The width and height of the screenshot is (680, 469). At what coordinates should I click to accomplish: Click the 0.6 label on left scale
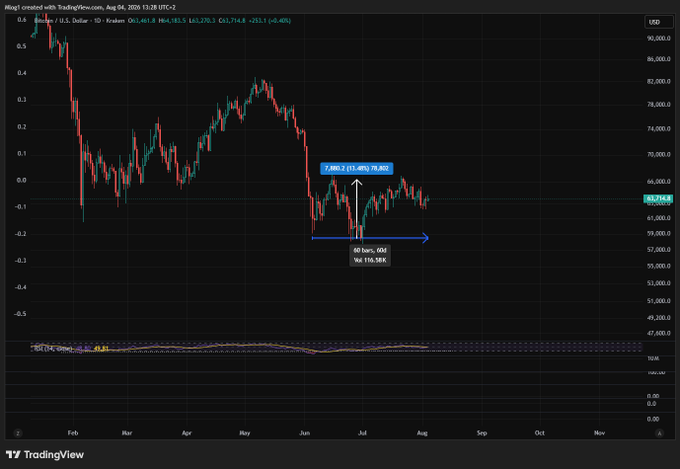pyautogui.click(x=22, y=20)
